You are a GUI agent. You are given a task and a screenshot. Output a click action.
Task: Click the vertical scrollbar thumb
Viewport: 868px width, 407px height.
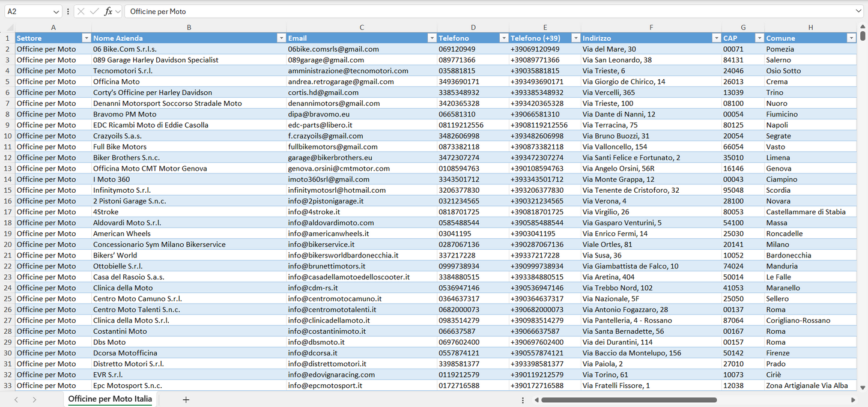coord(863,36)
